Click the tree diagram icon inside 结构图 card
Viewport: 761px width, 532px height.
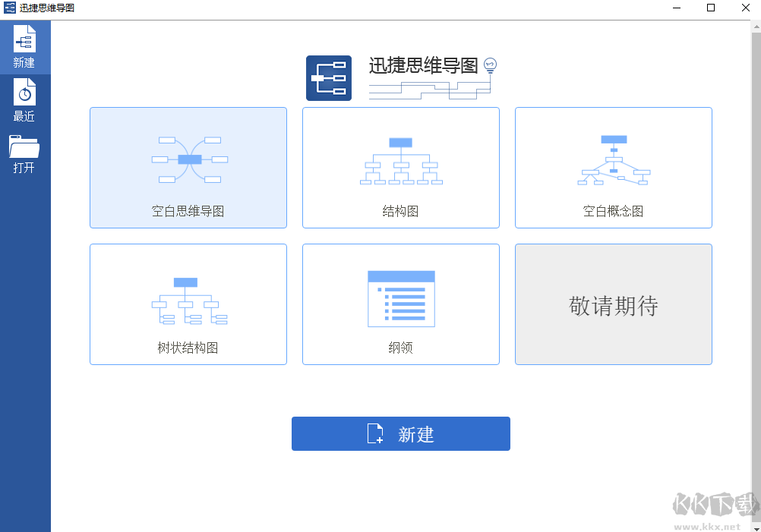[x=400, y=159]
